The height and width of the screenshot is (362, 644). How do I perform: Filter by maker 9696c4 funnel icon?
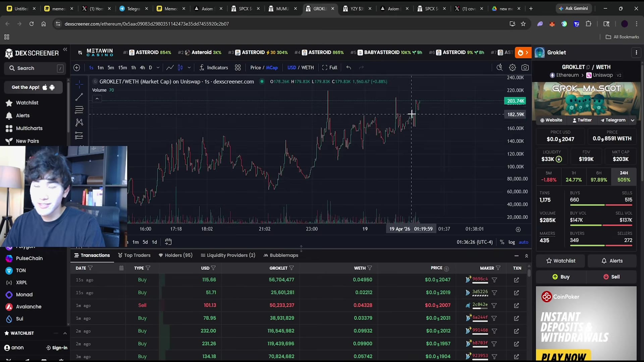(494, 280)
